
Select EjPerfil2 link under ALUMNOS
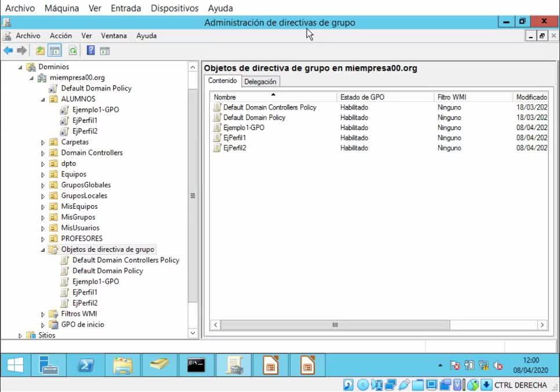[x=85, y=131]
